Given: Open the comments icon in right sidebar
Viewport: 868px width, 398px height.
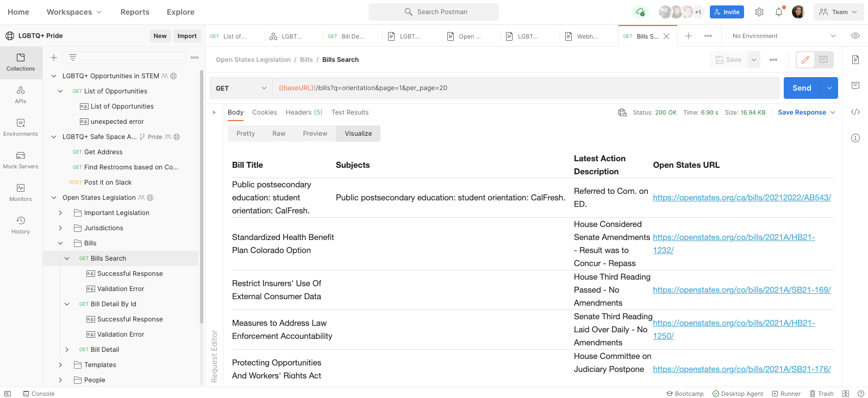Looking at the screenshot, I should click(x=855, y=86).
